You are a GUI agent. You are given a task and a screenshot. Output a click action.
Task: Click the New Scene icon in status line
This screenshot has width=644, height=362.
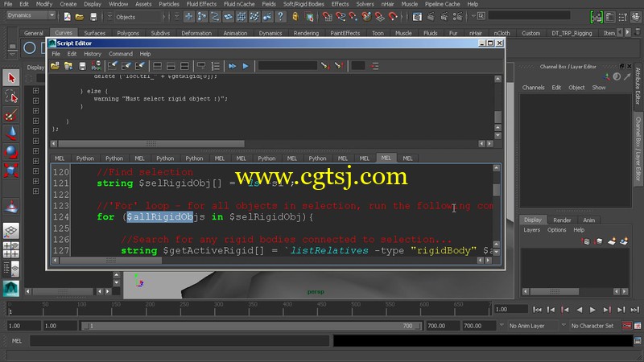pos(68,17)
